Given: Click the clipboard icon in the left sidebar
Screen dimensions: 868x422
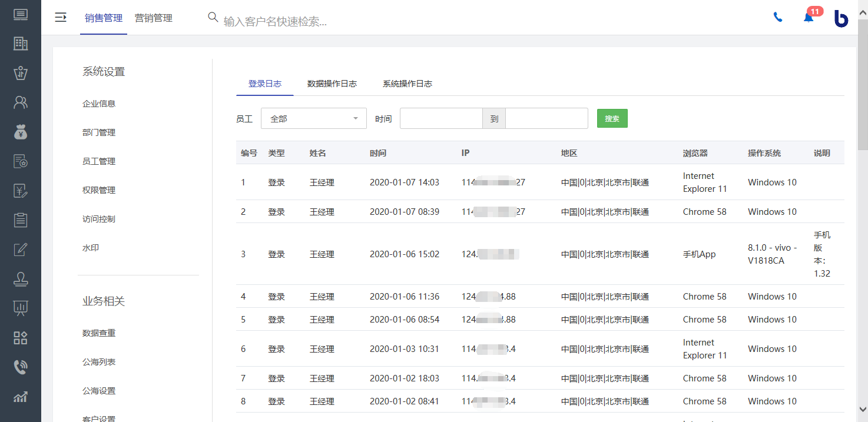Looking at the screenshot, I should click(x=20, y=220).
